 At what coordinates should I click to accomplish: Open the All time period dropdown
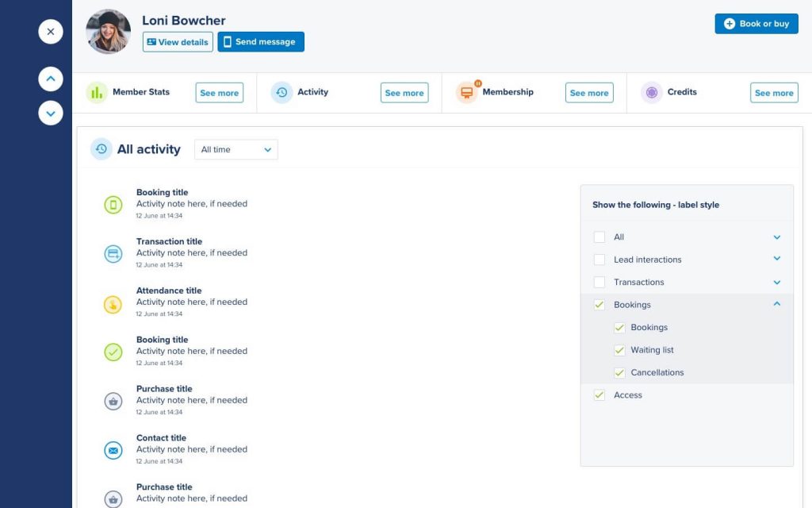(x=236, y=149)
